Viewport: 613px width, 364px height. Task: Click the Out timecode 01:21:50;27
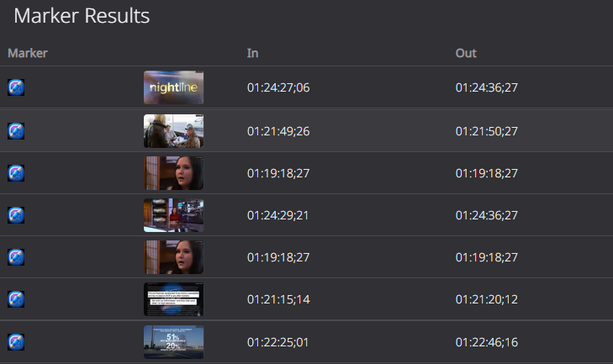tap(487, 131)
